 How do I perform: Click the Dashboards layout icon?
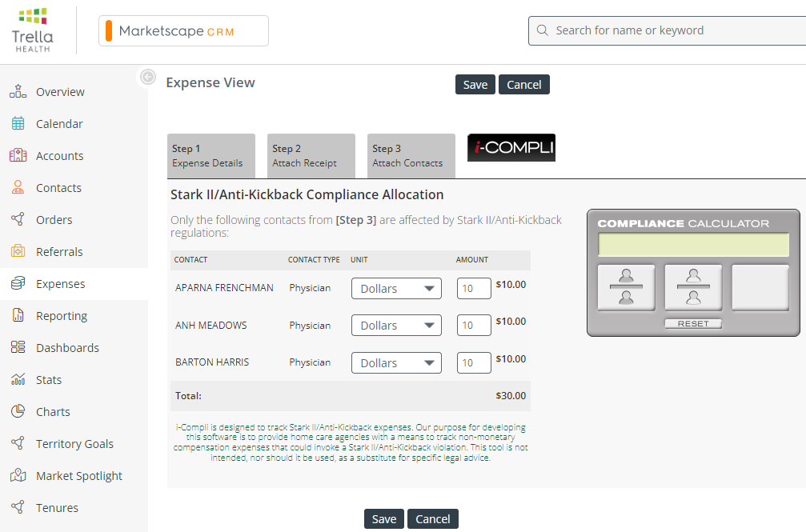(x=18, y=347)
